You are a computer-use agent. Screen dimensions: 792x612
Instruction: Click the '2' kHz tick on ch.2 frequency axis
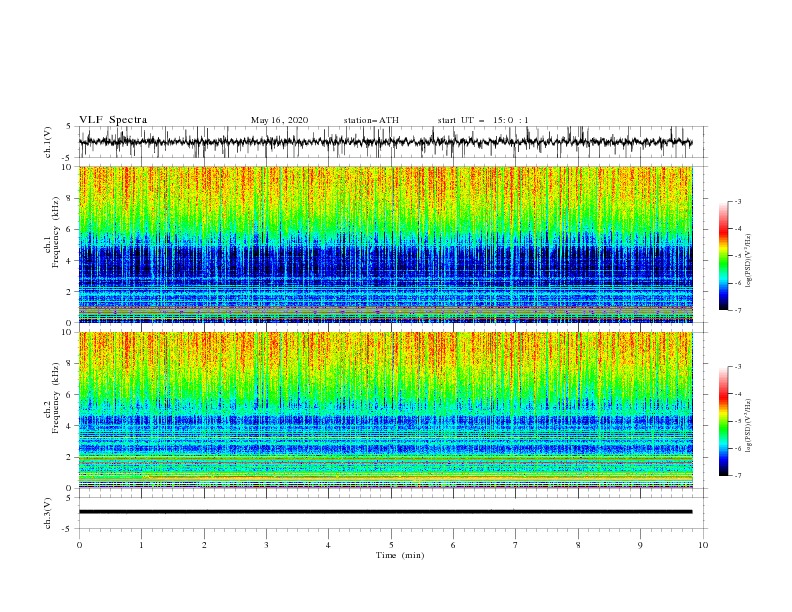point(70,458)
